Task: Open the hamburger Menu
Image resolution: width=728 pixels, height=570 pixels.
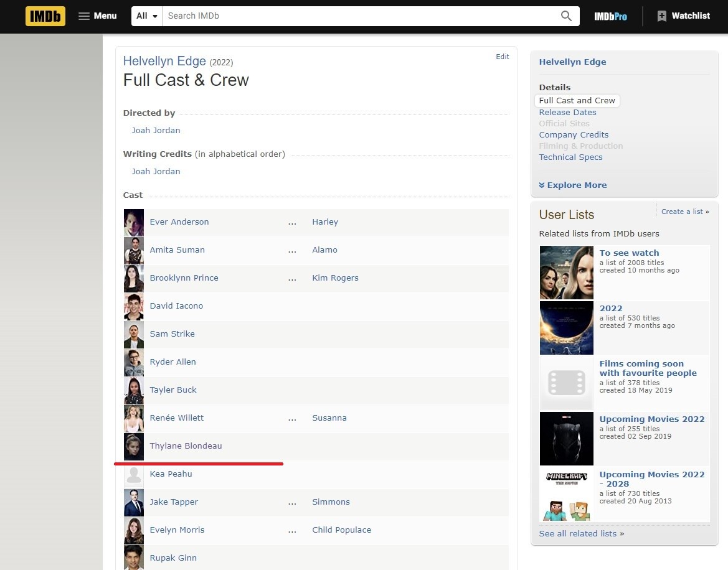Action: 98,16
